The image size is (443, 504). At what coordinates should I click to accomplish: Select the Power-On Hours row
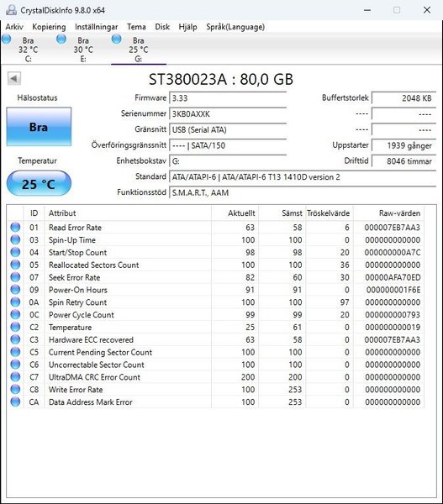point(215,290)
